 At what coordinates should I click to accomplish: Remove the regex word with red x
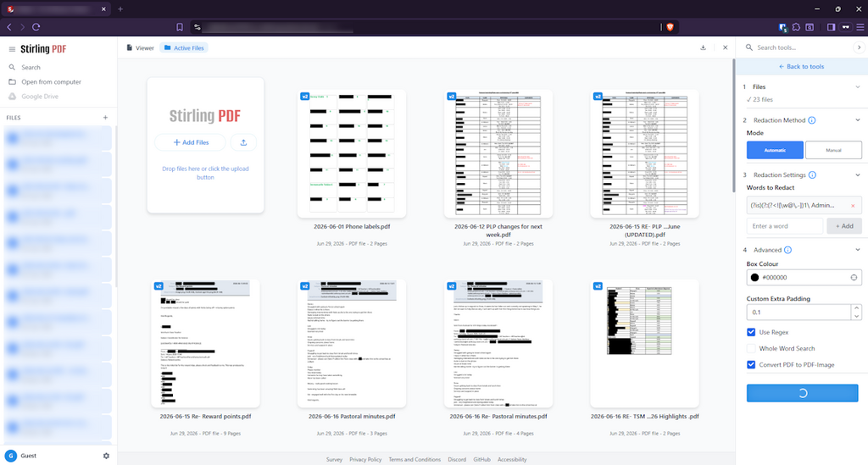[x=853, y=206]
